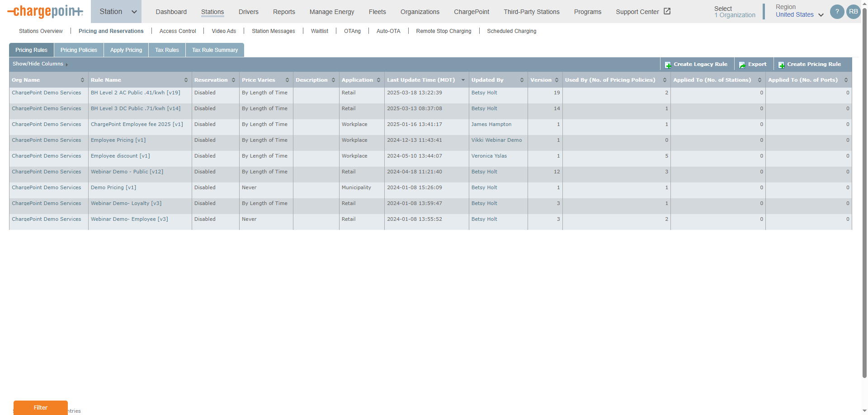
Task: Sort by Updated By column arrows
Action: click(x=522, y=80)
